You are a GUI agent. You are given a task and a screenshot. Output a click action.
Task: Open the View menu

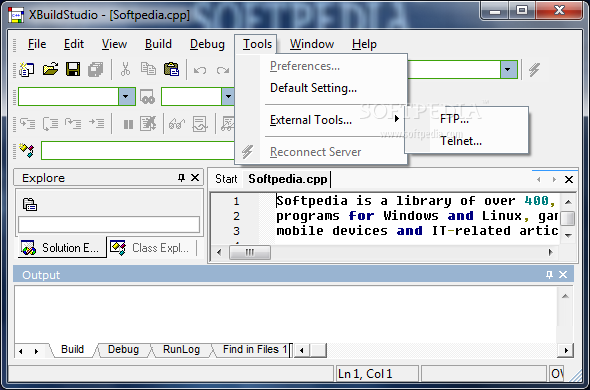click(114, 44)
